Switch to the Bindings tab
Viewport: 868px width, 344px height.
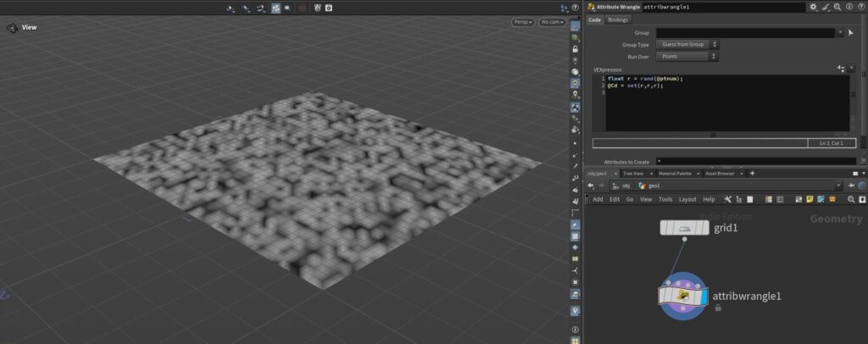pyautogui.click(x=618, y=19)
